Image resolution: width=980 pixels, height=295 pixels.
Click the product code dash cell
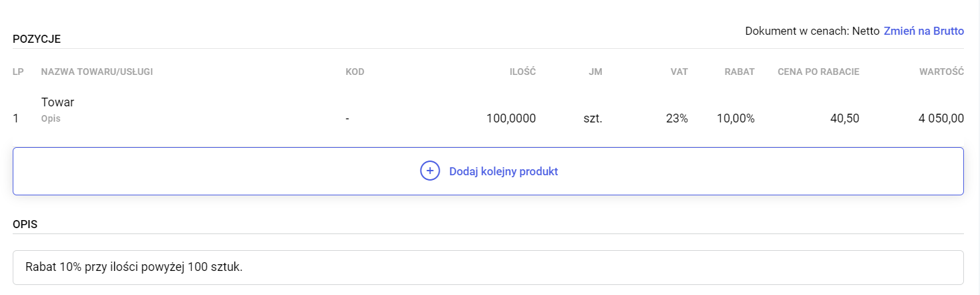pyautogui.click(x=347, y=118)
